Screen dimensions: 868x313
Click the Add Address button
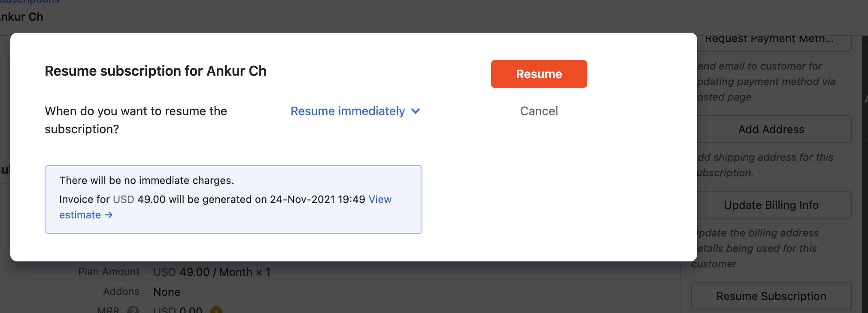click(x=771, y=129)
